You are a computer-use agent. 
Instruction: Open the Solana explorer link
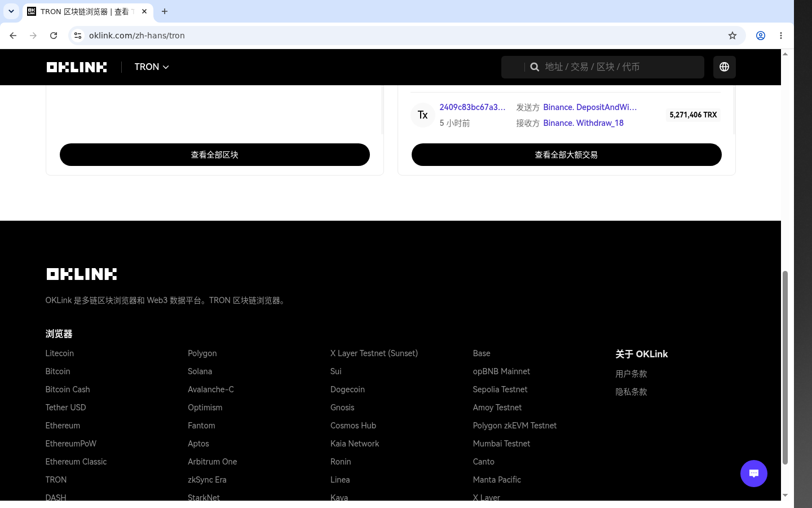click(x=200, y=371)
